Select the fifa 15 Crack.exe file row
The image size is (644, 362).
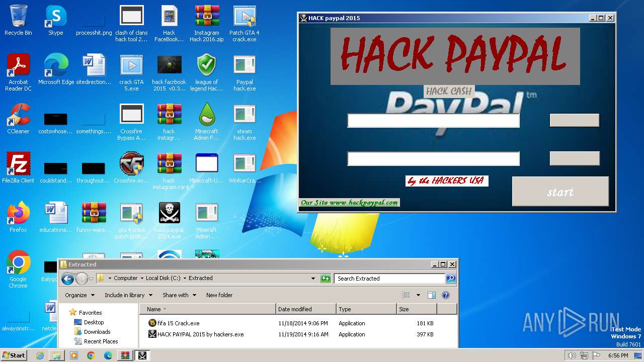298,323
